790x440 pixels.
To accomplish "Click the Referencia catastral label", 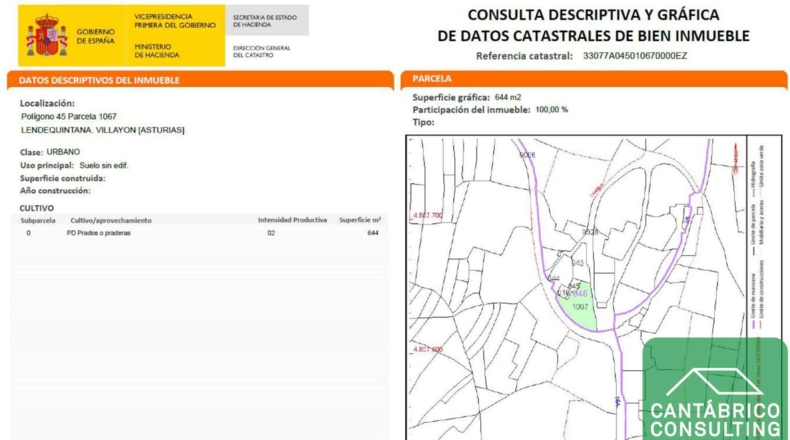I will 524,56.
